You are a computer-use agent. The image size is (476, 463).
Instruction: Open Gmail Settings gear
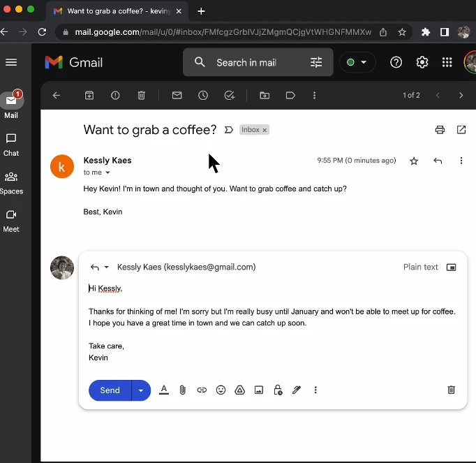[x=422, y=62]
